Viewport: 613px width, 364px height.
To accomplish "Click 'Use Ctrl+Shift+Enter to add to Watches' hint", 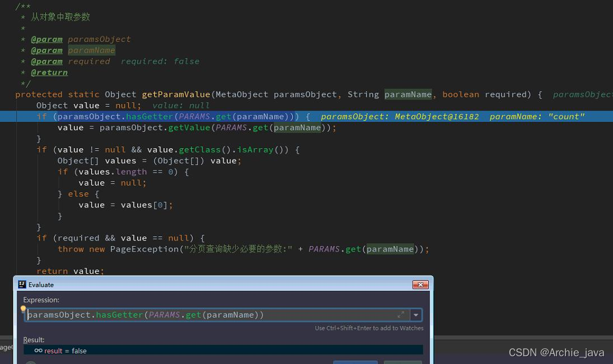I will click(x=369, y=328).
